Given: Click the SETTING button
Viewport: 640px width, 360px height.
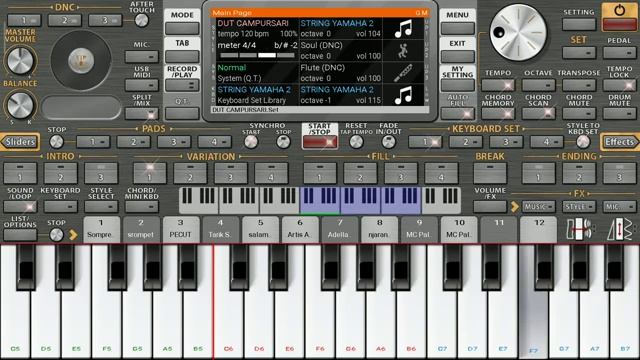Looking at the screenshot, I should pyautogui.click(x=579, y=24).
